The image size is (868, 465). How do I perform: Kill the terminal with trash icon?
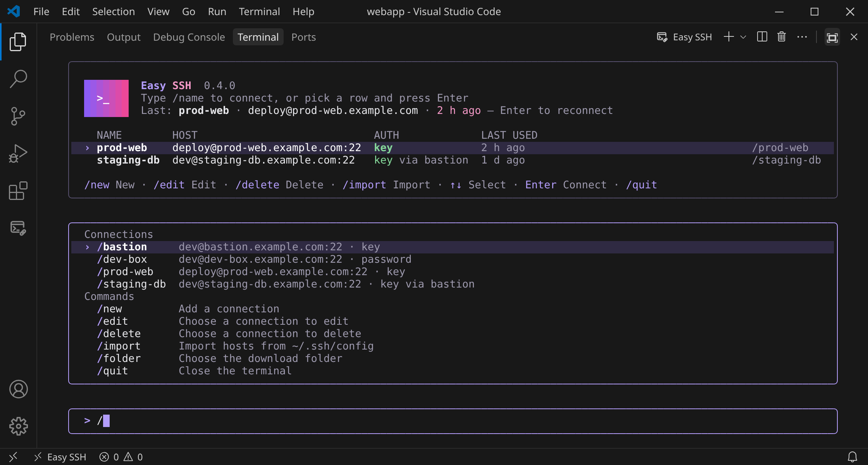782,37
